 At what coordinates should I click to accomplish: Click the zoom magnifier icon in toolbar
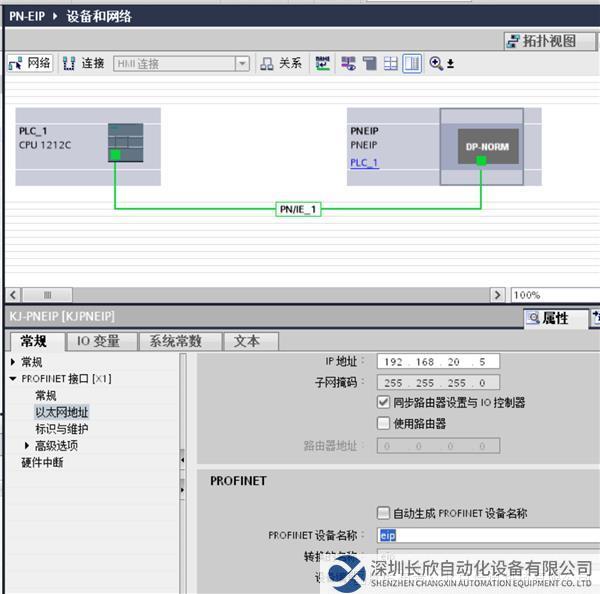[x=436, y=63]
